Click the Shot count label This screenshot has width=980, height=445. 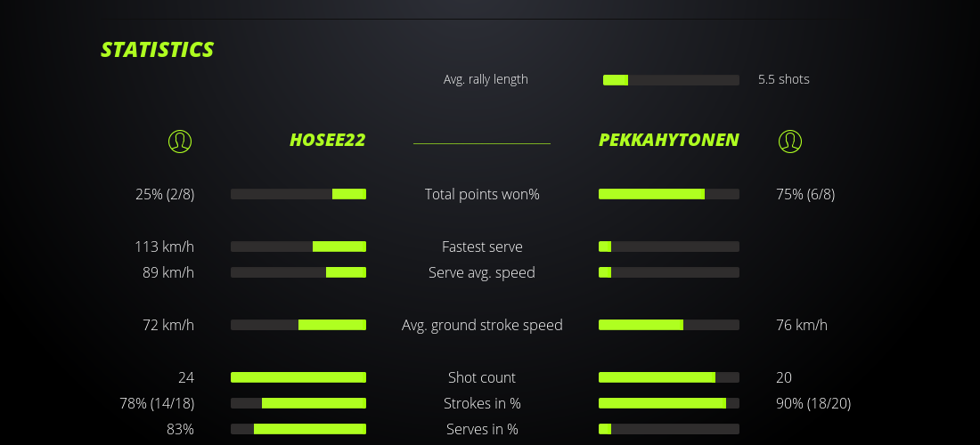point(482,377)
